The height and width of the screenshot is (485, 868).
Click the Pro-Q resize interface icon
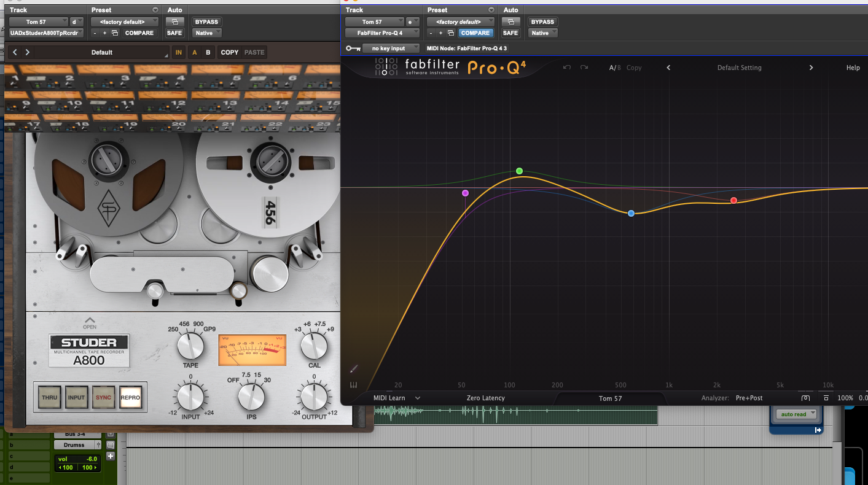pyautogui.click(x=826, y=398)
